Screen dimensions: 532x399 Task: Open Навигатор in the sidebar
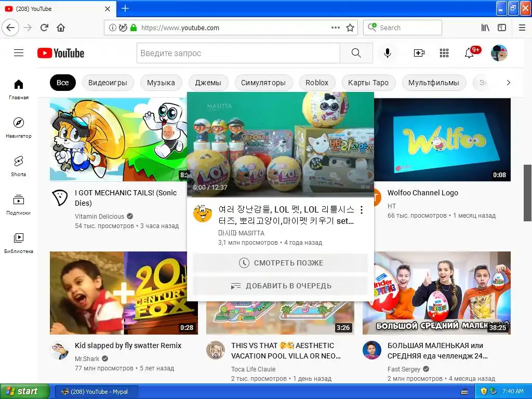point(19,128)
